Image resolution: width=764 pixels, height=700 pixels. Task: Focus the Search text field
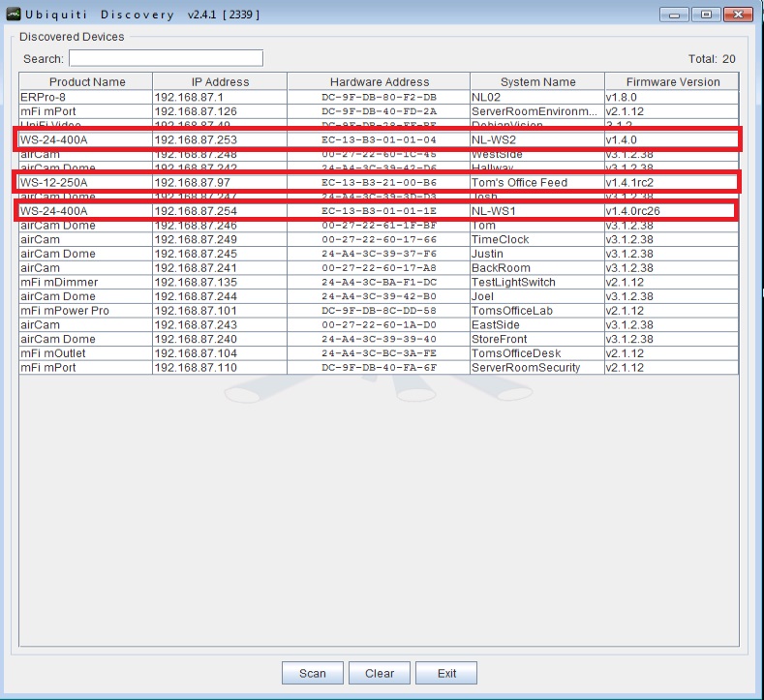click(166, 58)
